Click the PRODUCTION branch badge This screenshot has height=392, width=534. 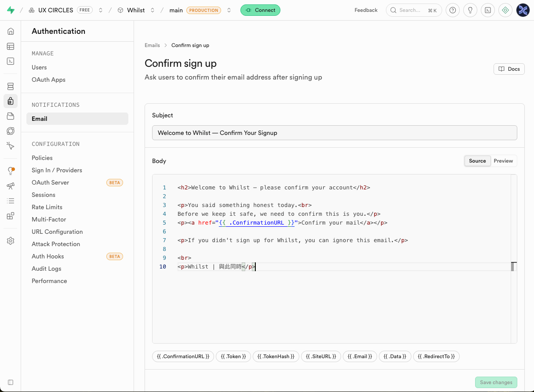pyautogui.click(x=203, y=10)
